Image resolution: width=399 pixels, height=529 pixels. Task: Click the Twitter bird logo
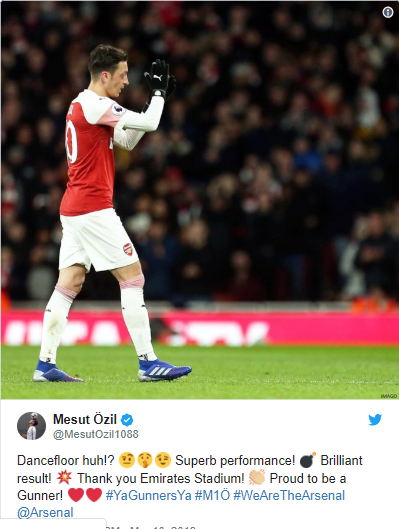(375, 420)
